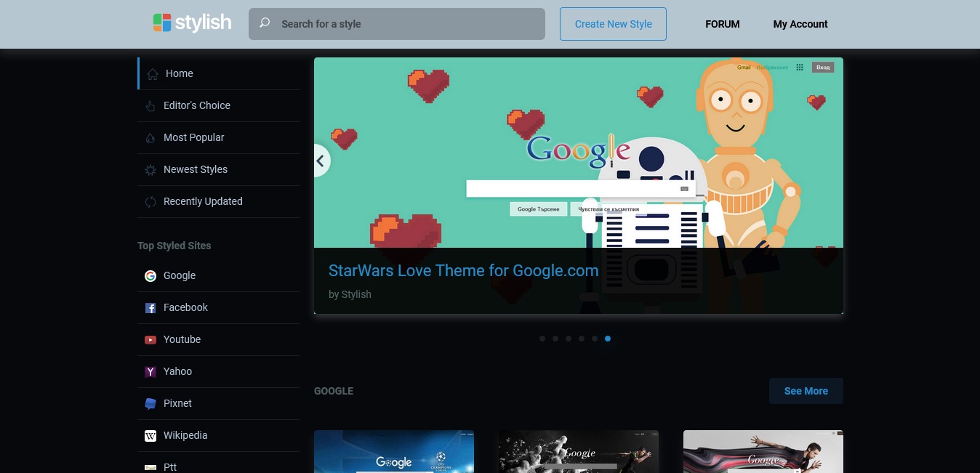This screenshot has height=473, width=980.
Task: Open Most Popular styles
Action: pos(219,137)
